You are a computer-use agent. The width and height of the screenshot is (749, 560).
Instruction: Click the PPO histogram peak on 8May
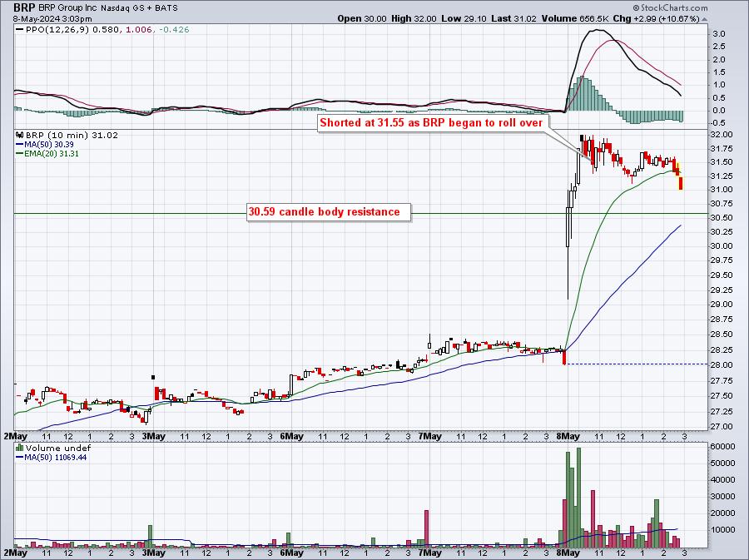coord(582,92)
